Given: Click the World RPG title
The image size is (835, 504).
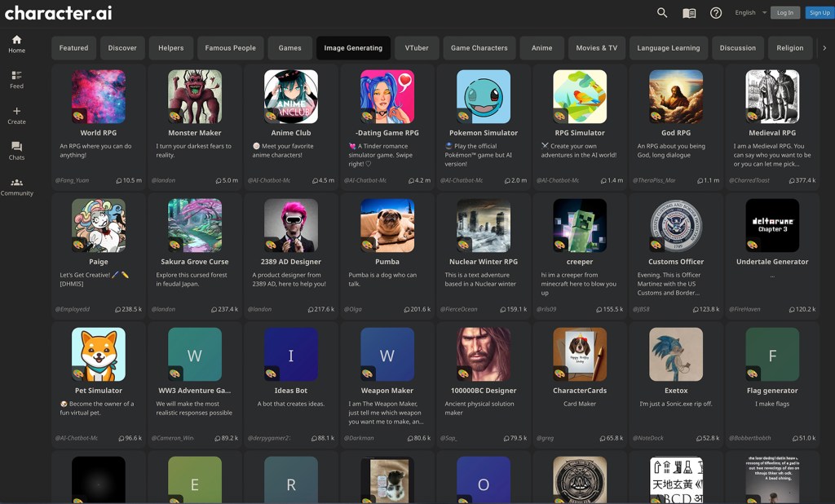Looking at the screenshot, I should [99, 133].
